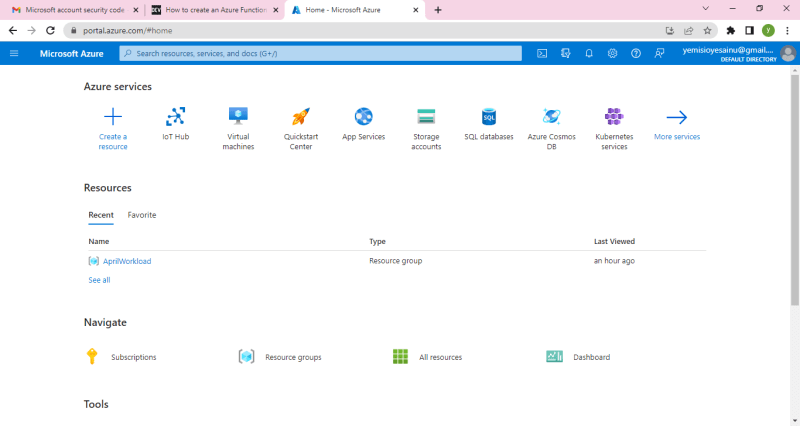Click the Create a resource plus icon
The width and height of the screenshot is (800, 426).
113,117
